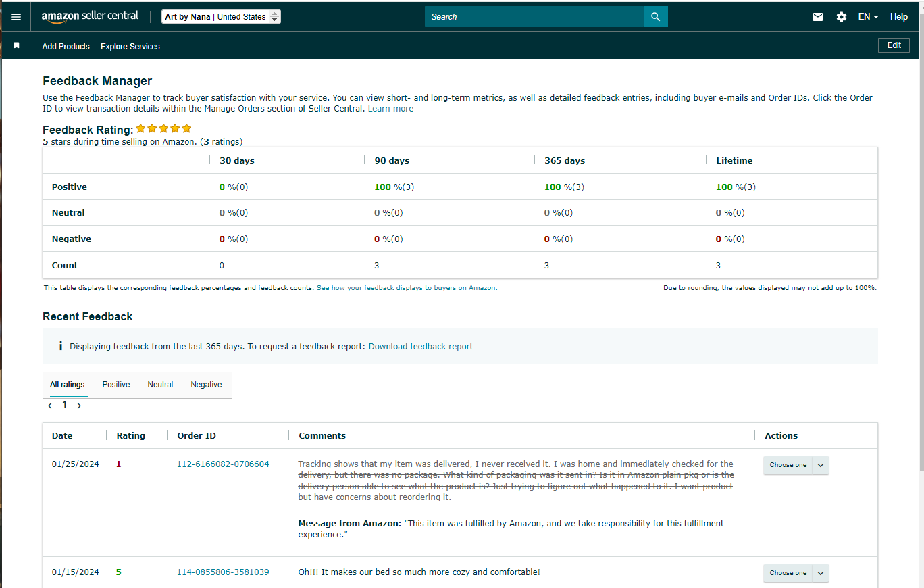Screen dimensions: 924x588
Task: Click the search magnifier button
Action: [x=655, y=17]
